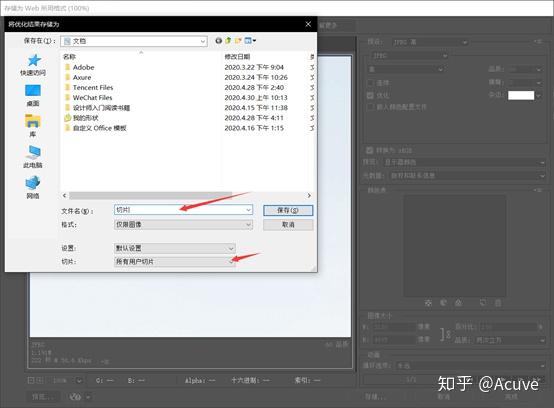This screenshot has height=408, width=554.
Task: Click the 保存 save button
Action: [288, 211]
